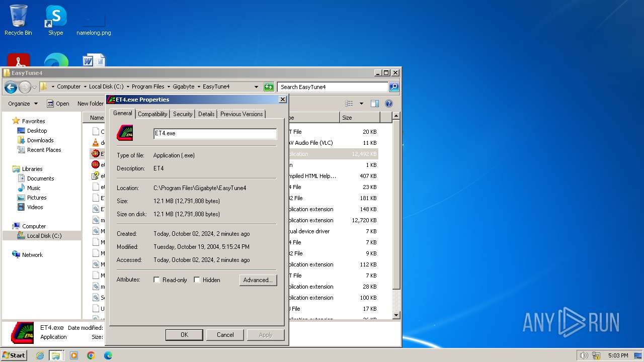Click the large ET4 icon in the details pane
Image resolution: width=644 pixels, height=362 pixels.
coord(22,332)
